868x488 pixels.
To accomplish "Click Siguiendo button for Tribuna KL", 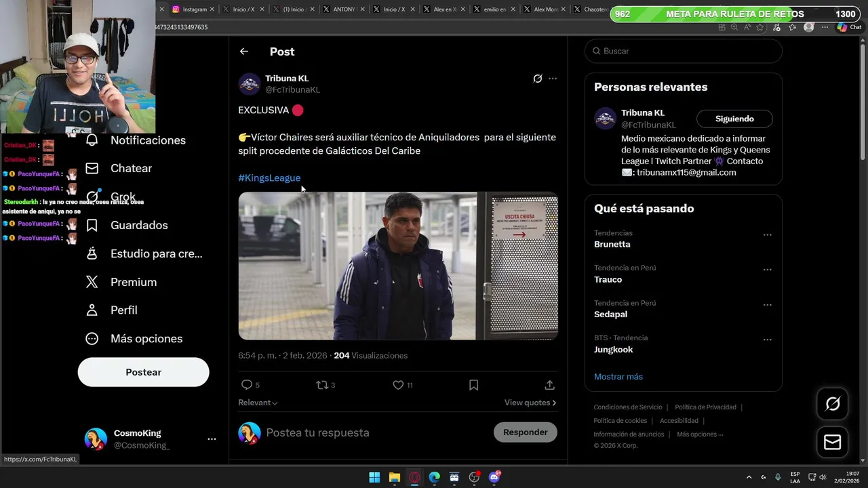I will click(734, 119).
